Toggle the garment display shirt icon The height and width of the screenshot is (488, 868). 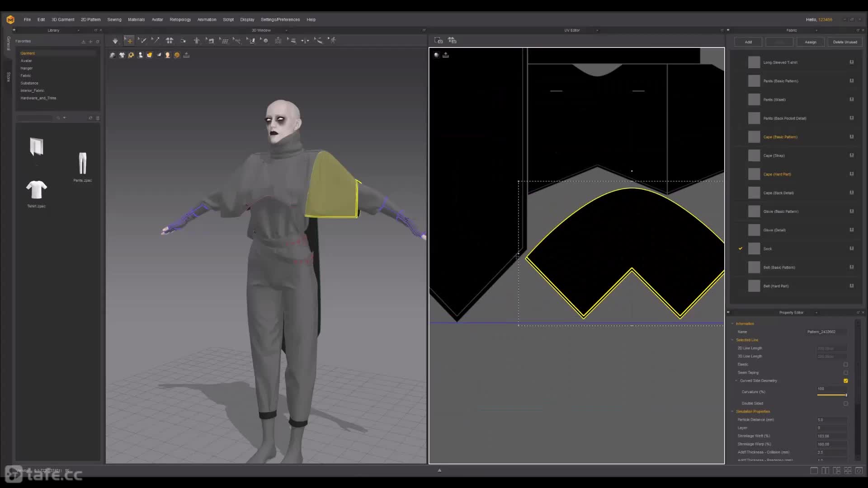pos(122,55)
